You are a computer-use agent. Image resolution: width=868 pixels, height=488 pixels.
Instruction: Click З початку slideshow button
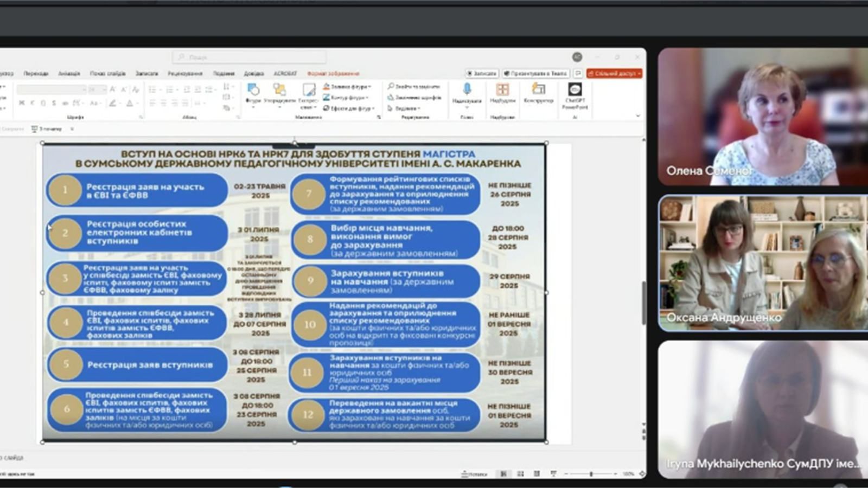tap(47, 129)
